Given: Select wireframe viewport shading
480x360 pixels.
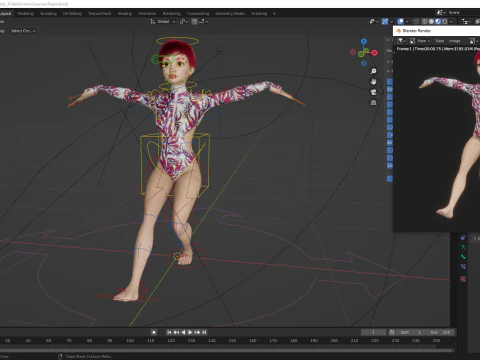Looking at the screenshot, I should 424,21.
